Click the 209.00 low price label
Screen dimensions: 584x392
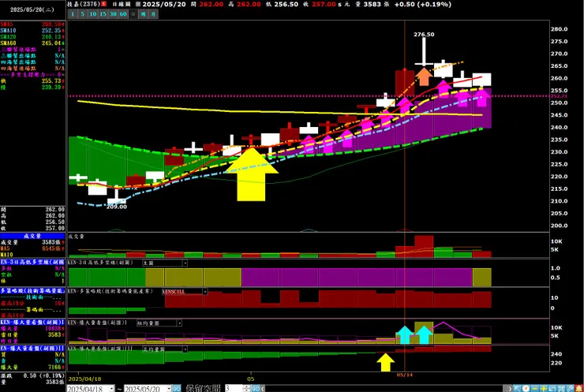(117, 207)
